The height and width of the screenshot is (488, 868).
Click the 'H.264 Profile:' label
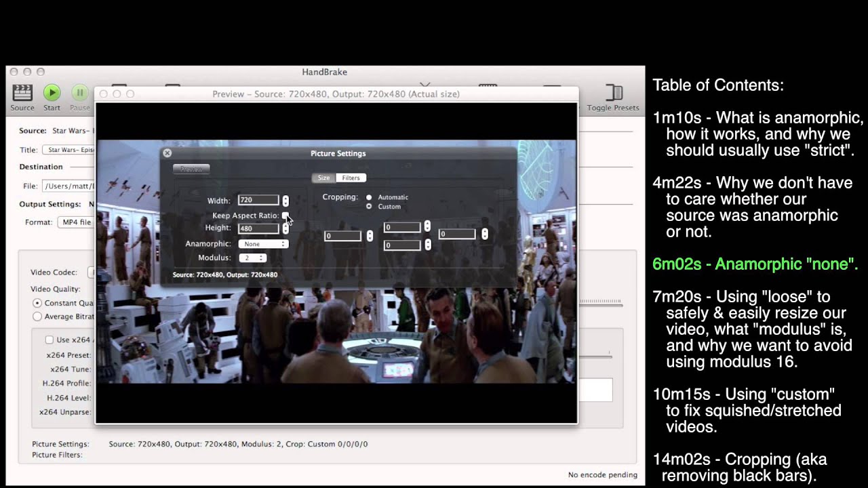(x=66, y=384)
